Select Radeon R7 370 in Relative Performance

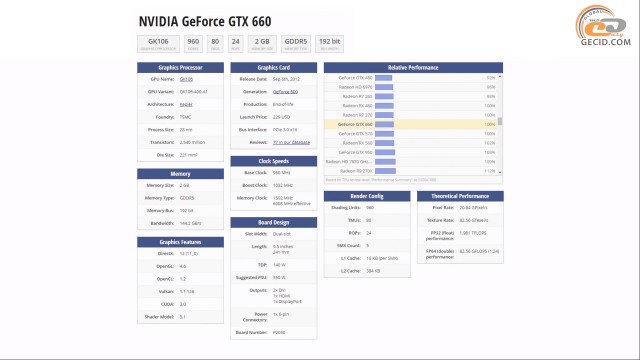pos(358,115)
